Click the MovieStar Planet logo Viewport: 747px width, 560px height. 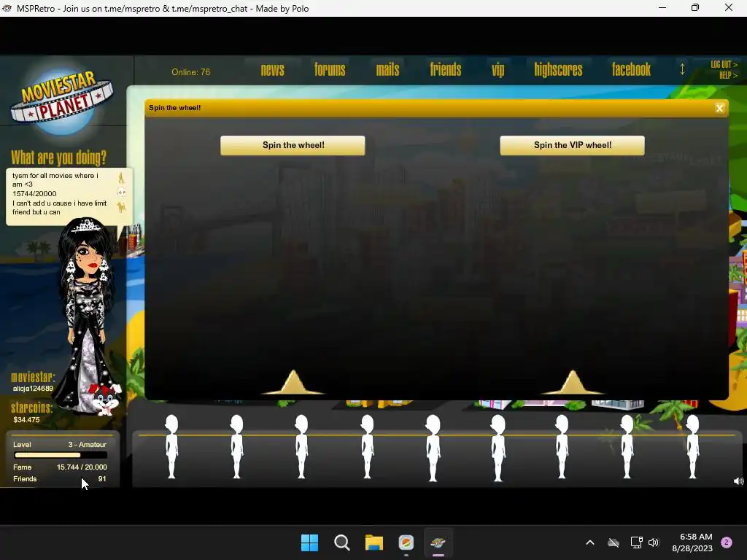tap(62, 99)
